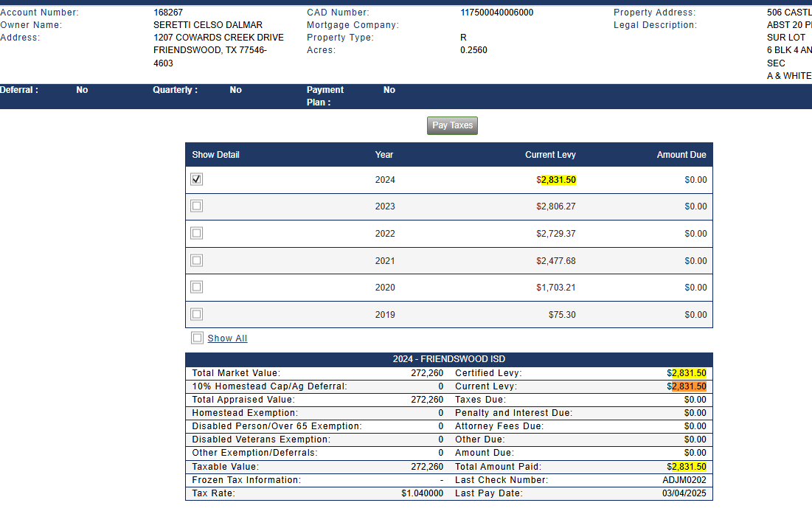
Task: Click the highlighted 2024 levy in the year table
Action: click(x=558, y=180)
